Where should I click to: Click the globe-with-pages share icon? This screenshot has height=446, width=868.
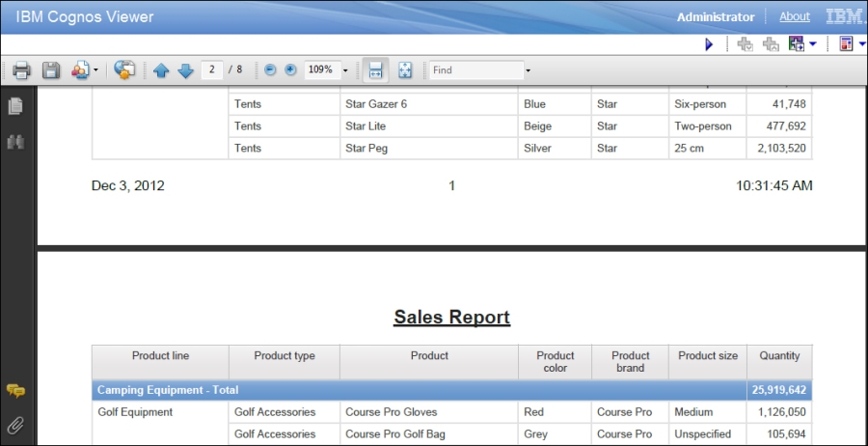coord(124,70)
